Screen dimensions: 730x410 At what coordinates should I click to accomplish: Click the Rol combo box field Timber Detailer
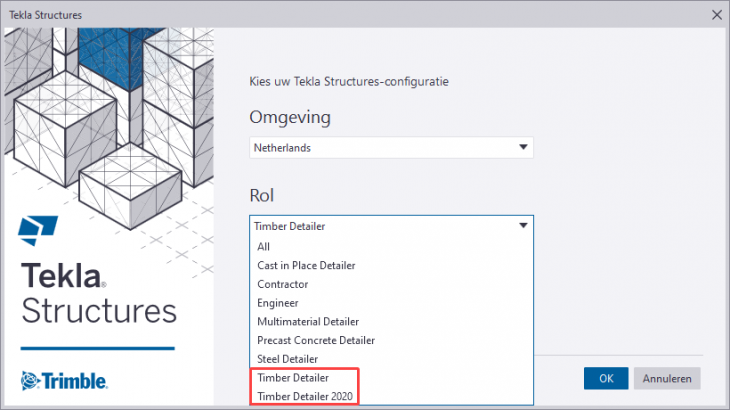click(391, 226)
